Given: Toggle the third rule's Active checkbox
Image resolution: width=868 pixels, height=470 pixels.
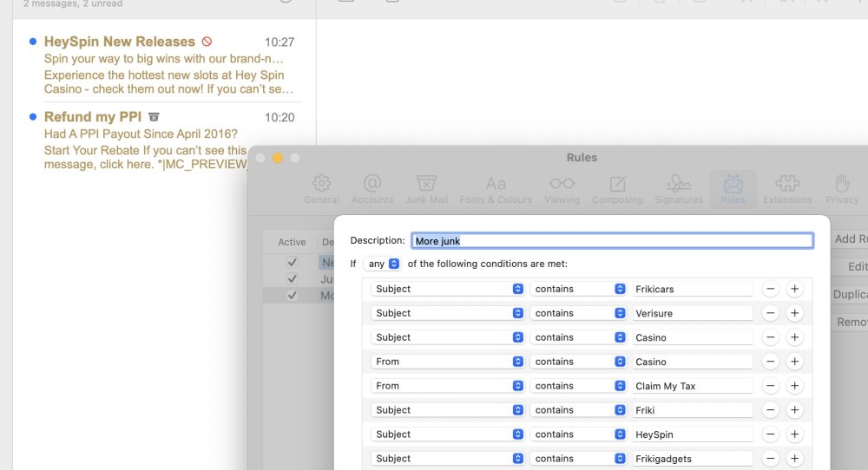Looking at the screenshot, I should 293,296.
